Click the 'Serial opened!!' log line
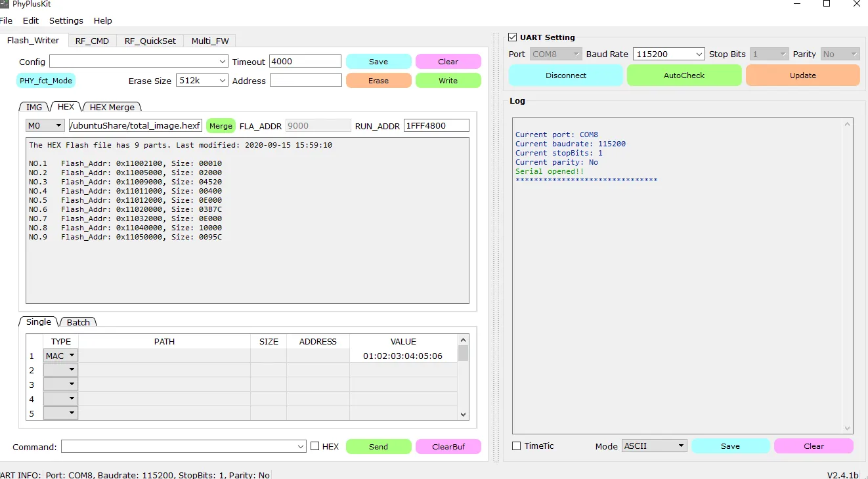 click(x=550, y=171)
